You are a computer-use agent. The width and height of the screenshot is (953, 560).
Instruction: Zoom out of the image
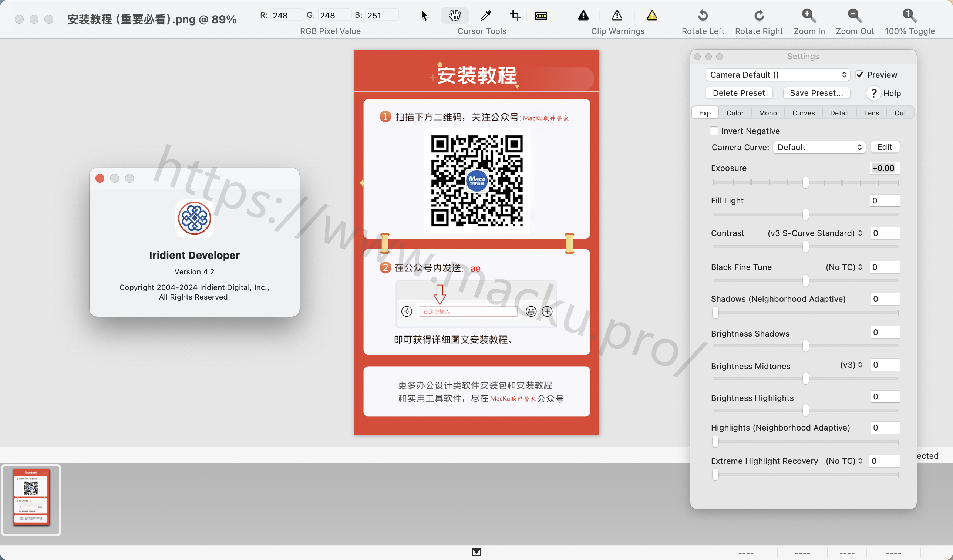click(x=855, y=16)
